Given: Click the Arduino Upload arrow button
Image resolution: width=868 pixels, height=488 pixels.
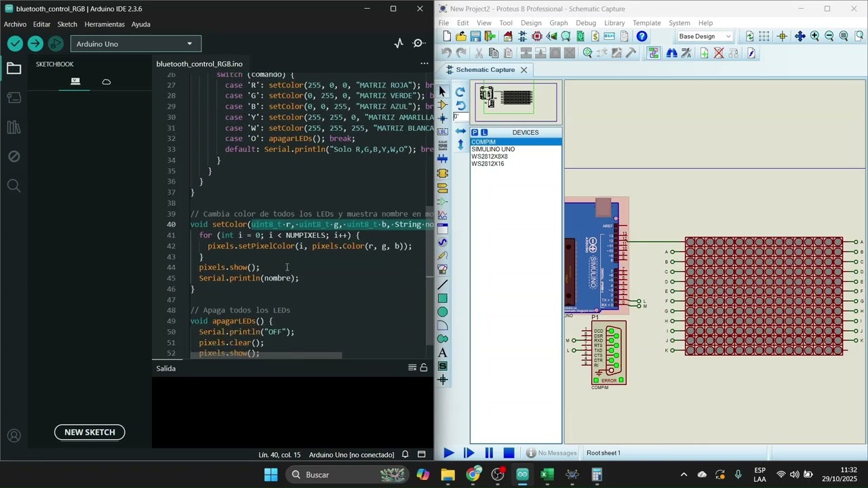Looking at the screenshot, I should 35,43.
